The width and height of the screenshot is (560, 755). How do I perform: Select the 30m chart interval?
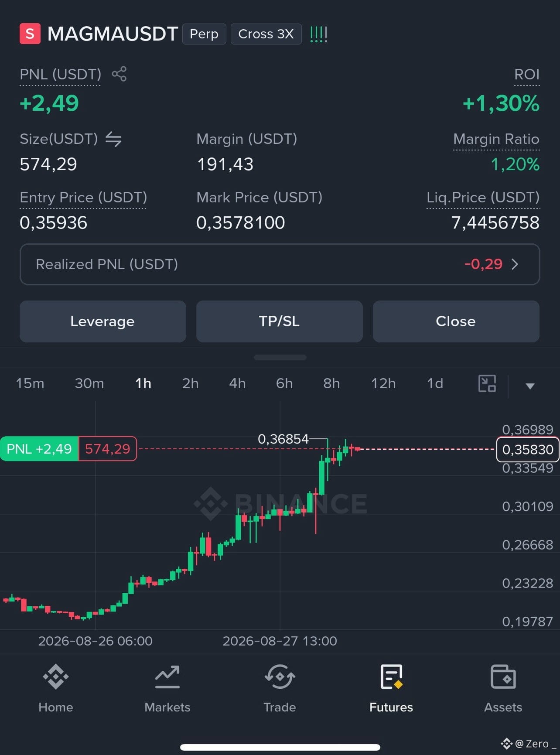[89, 383]
